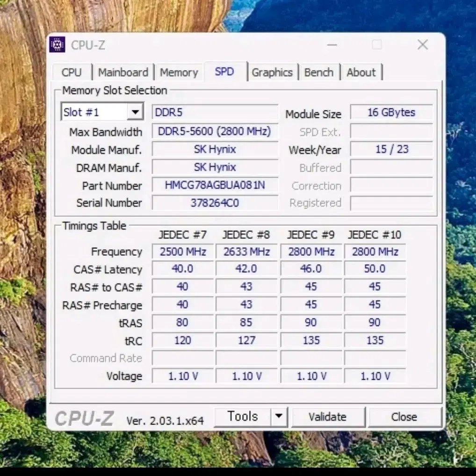This screenshot has height=476, width=476.
Task: Switch to the CPU tab
Action: pyautogui.click(x=72, y=72)
